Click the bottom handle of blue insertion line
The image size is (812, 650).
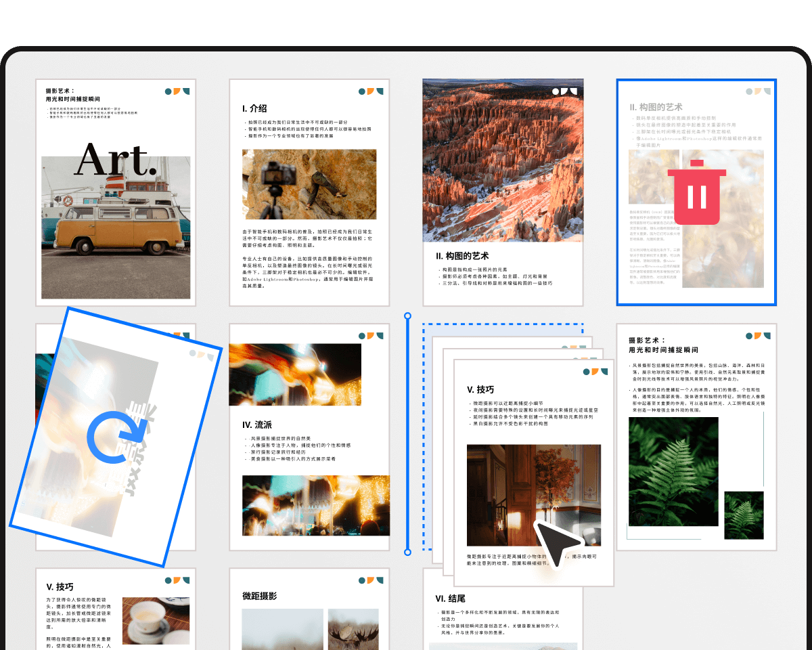(407, 552)
